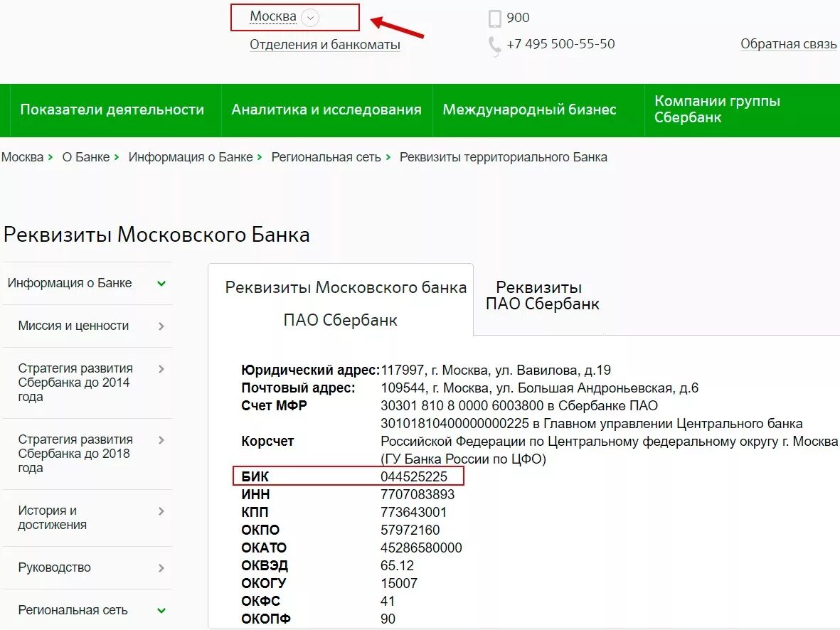Click ИНН value 7707083893
Image resolution: width=840 pixels, height=630 pixels.
point(418,494)
